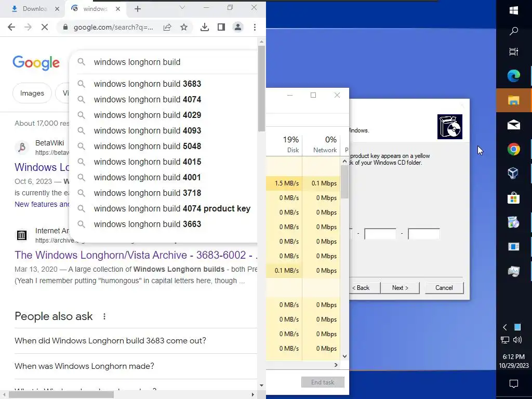532x399 pixels.
Task: Click the Task Manager vertical scrollbar thumb
Action: (345, 182)
